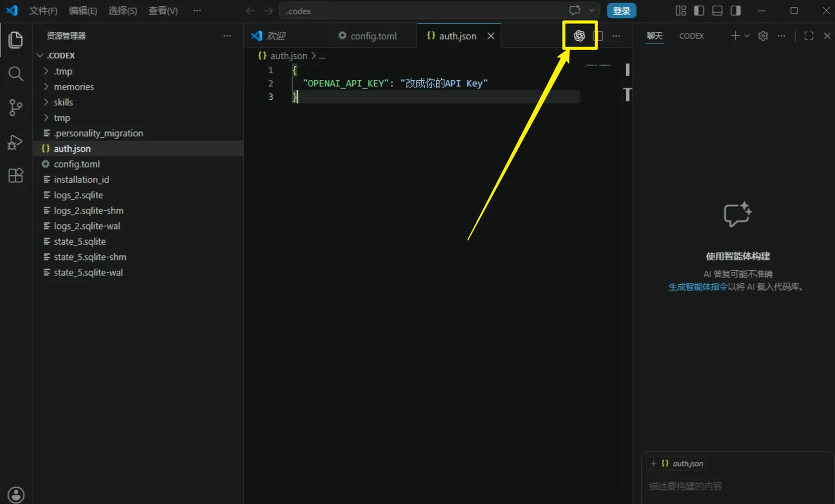The image size is (835, 504).
Task: Open the state_5.sqlite file
Action: point(138,242)
